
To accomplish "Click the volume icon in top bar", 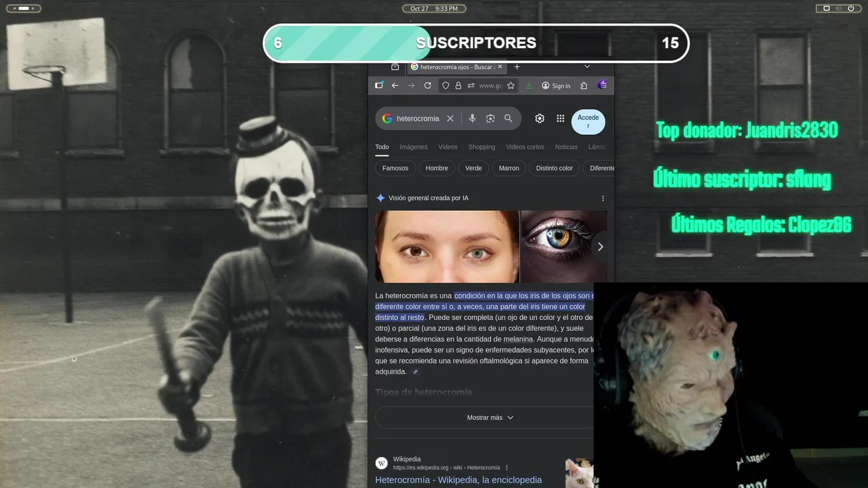I will (x=839, y=8).
